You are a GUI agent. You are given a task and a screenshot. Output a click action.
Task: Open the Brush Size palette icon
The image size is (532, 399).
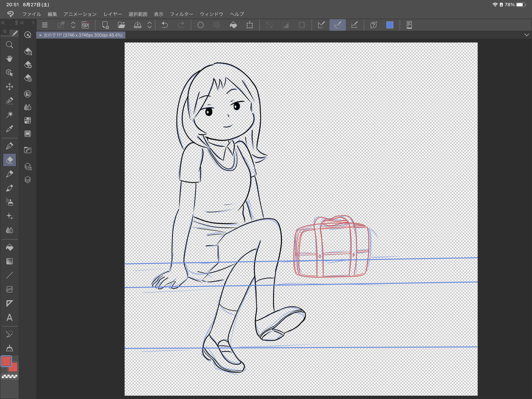click(28, 78)
